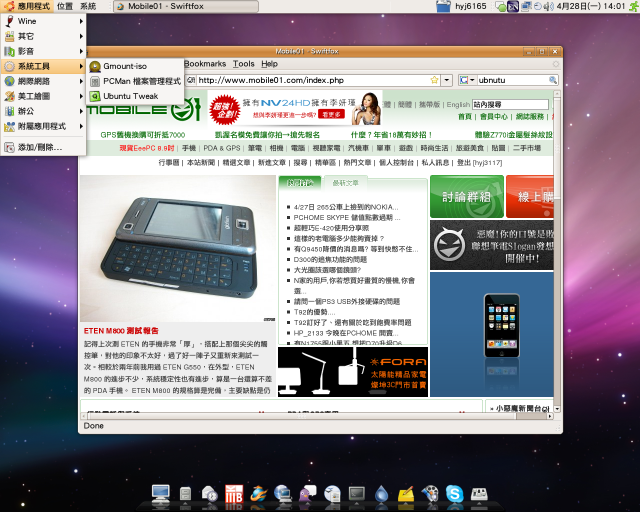The height and width of the screenshot is (512, 640).
Task: Open the Help menu in Swiftfox
Action: pos(269,64)
